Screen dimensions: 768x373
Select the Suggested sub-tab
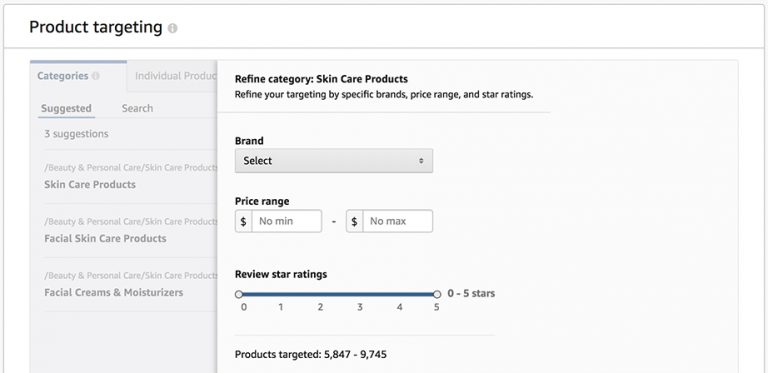point(66,108)
